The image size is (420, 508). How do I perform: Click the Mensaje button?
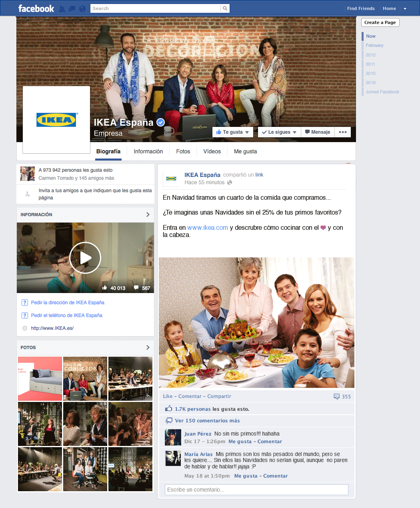pyautogui.click(x=318, y=132)
